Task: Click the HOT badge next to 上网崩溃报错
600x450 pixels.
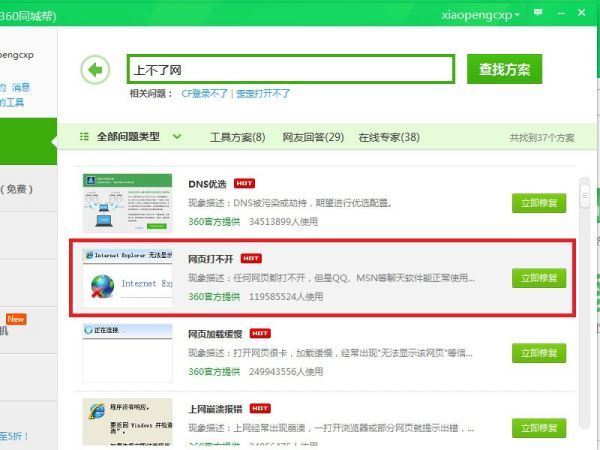Action: tap(260, 408)
